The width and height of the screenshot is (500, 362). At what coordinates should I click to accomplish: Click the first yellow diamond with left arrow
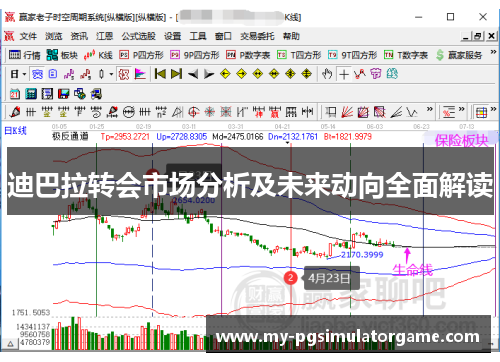(x=225, y=74)
